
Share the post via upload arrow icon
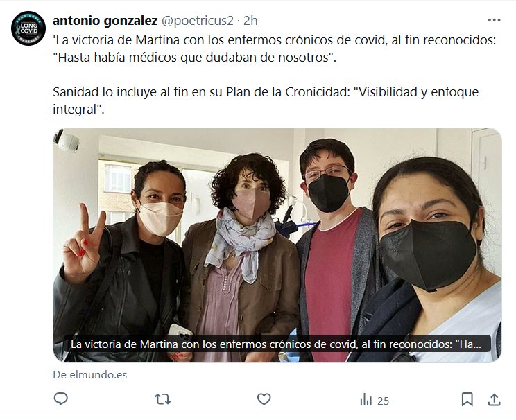(494, 399)
